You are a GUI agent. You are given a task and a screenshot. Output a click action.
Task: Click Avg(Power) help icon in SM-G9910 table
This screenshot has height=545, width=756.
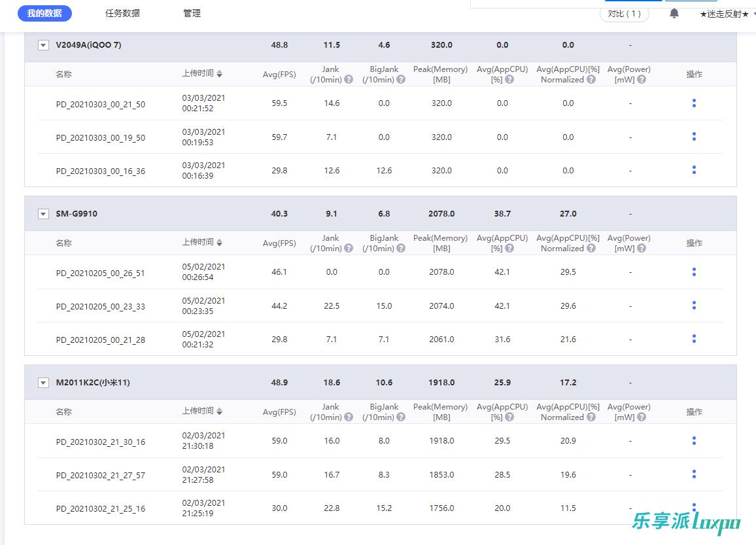[642, 249]
